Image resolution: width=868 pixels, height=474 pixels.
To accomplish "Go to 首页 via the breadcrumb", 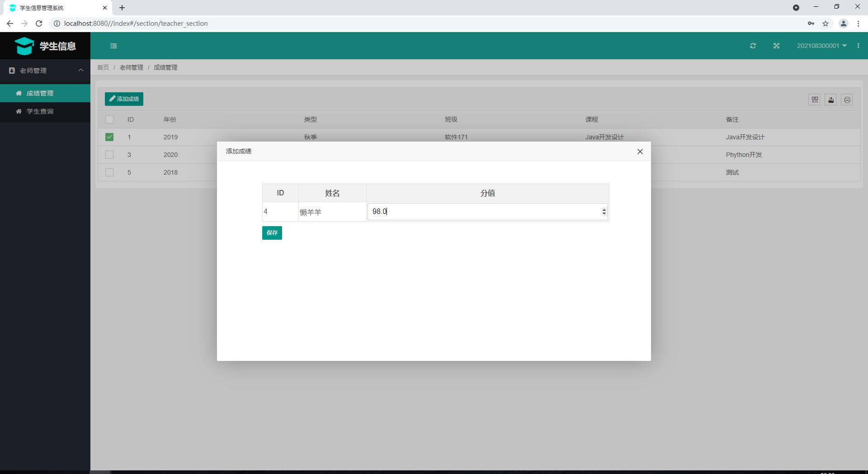I will pos(103,67).
